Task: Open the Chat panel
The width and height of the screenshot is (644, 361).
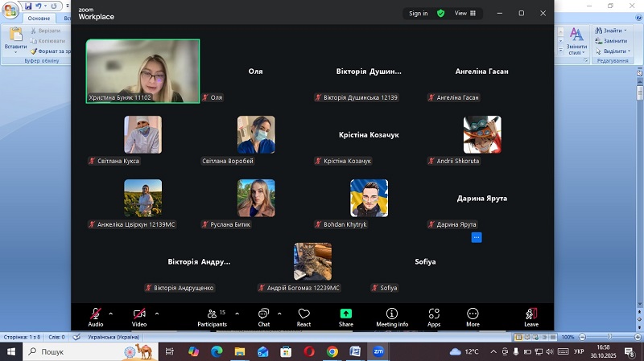Action: 263,317
